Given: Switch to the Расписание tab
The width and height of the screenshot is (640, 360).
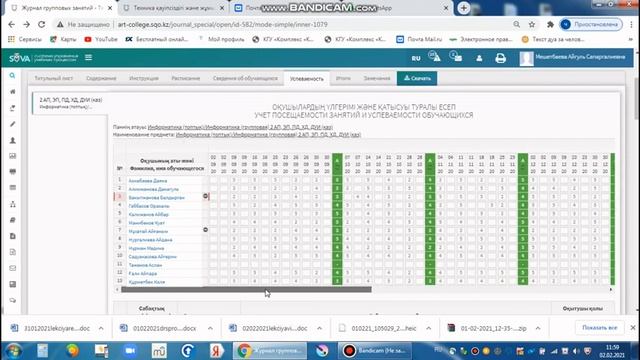Looking at the screenshot, I should 186,78.
